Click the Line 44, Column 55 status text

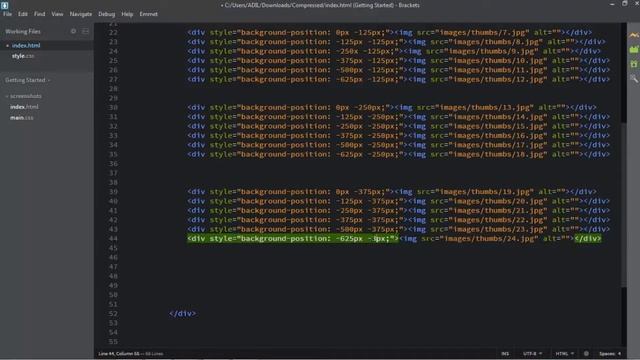click(x=119, y=353)
